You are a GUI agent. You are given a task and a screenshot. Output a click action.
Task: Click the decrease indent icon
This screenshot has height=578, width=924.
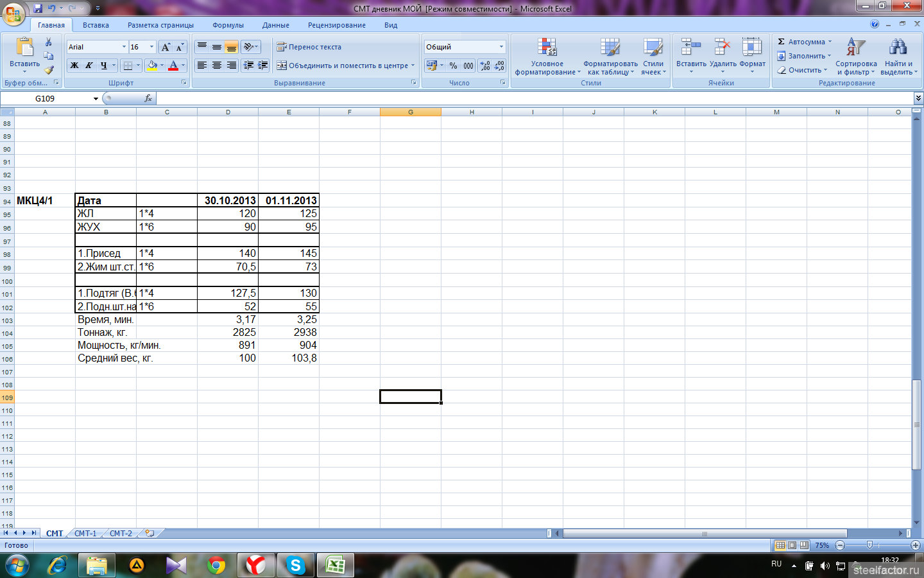pyautogui.click(x=248, y=66)
